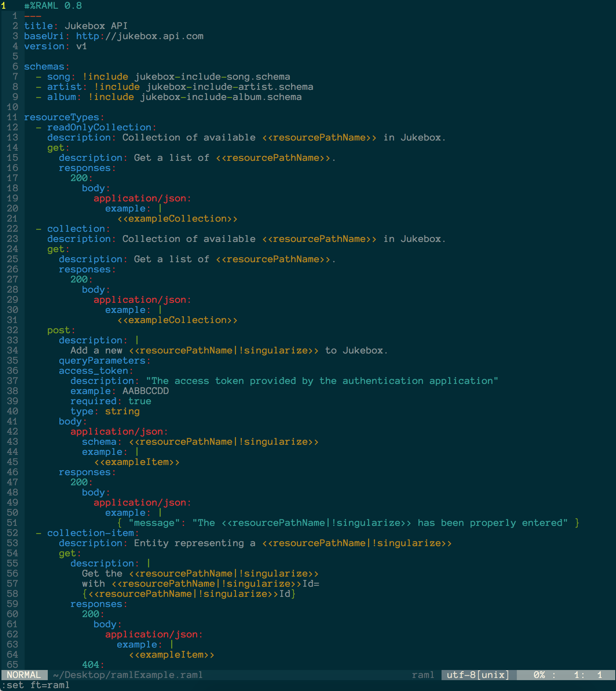Click the 'collection:' key on line 22
The width and height of the screenshot is (616, 691).
(x=79, y=229)
